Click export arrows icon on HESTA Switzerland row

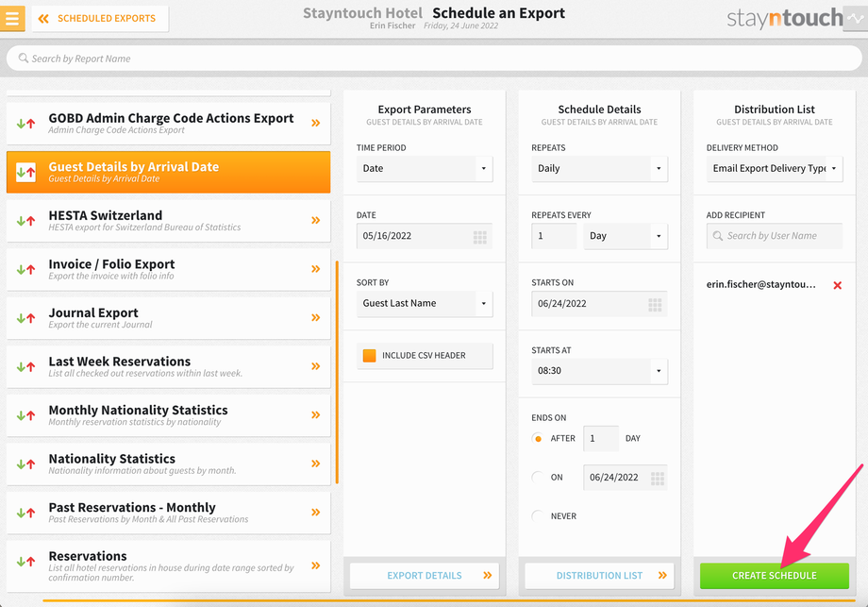[25, 221]
